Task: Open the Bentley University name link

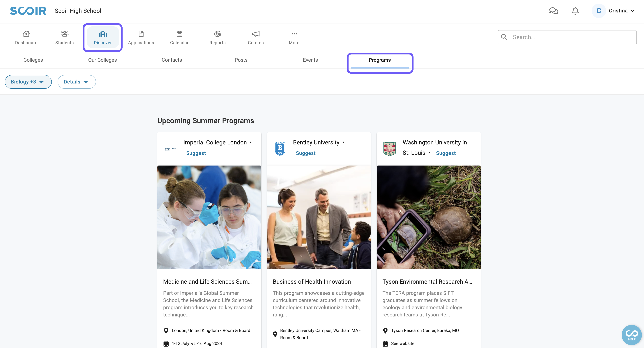Action: tap(316, 142)
